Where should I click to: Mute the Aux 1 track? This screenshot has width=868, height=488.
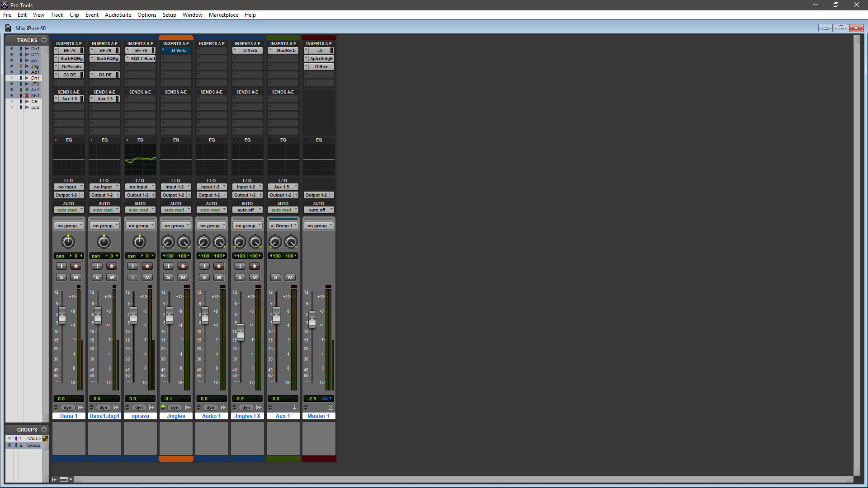pos(290,277)
